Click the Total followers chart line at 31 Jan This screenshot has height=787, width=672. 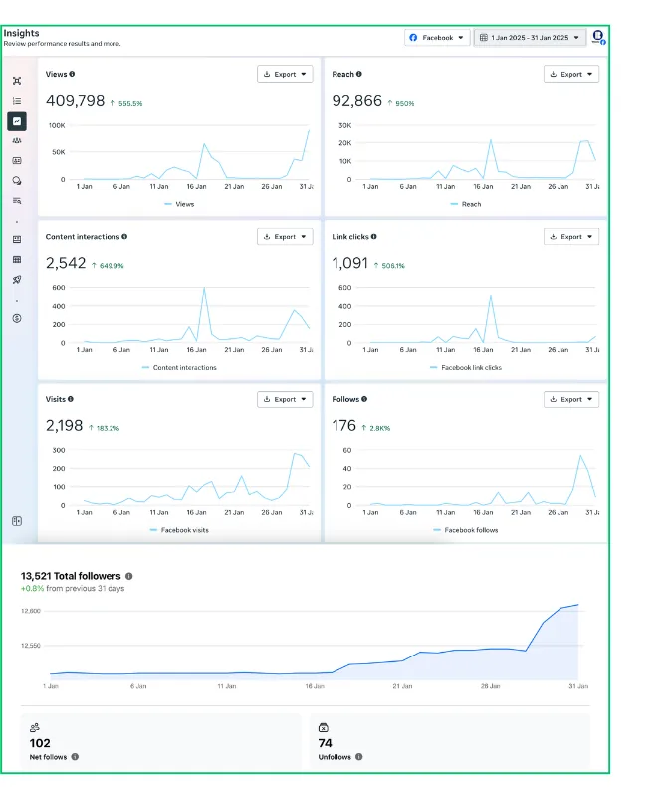point(578,605)
